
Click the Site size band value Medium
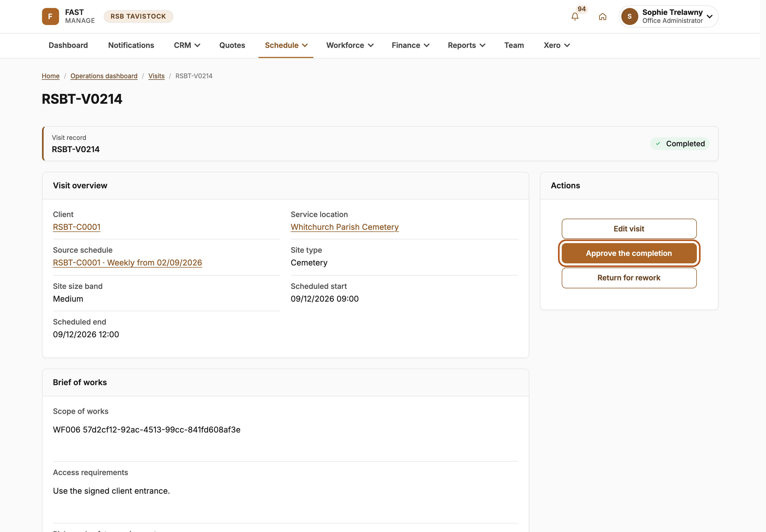tap(68, 299)
